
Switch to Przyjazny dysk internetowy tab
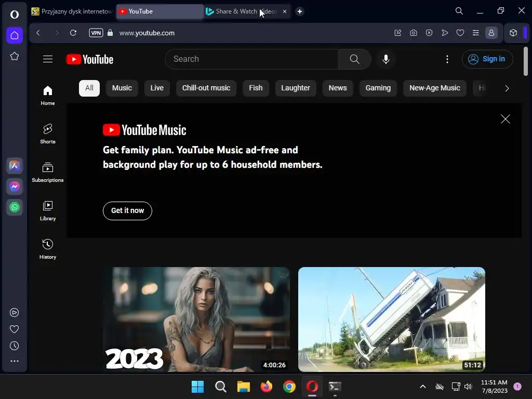(x=73, y=11)
